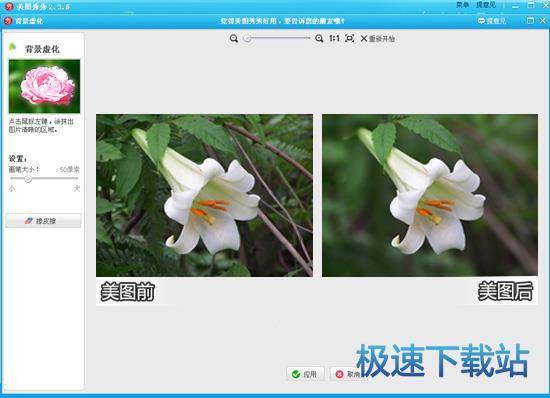The image size is (550, 398).
Task: Click the zoom in magnifier icon
Action: click(x=319, y=38)
